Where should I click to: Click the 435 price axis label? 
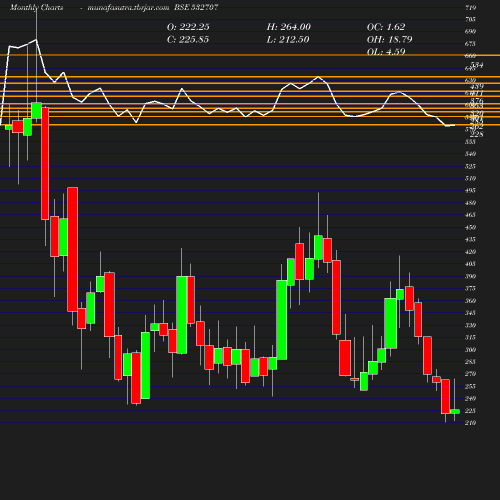(x=470, y=239)
